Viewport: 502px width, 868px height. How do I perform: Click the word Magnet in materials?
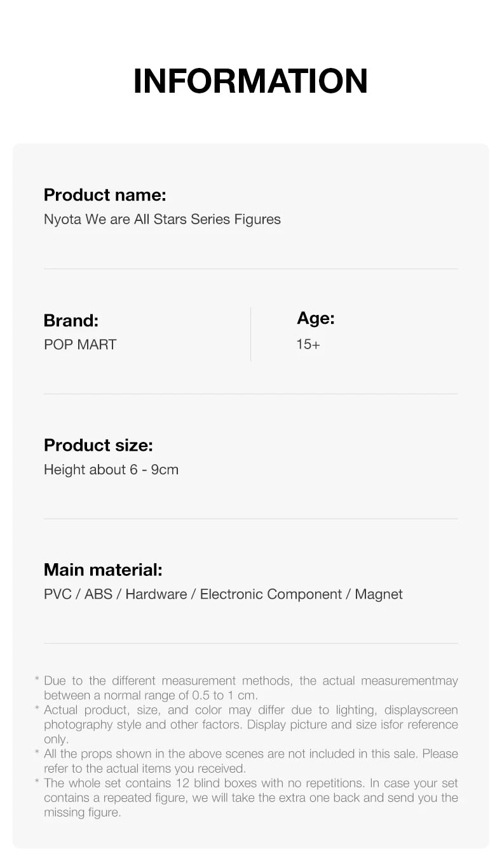pyautogui.click(x=379, y=594)
